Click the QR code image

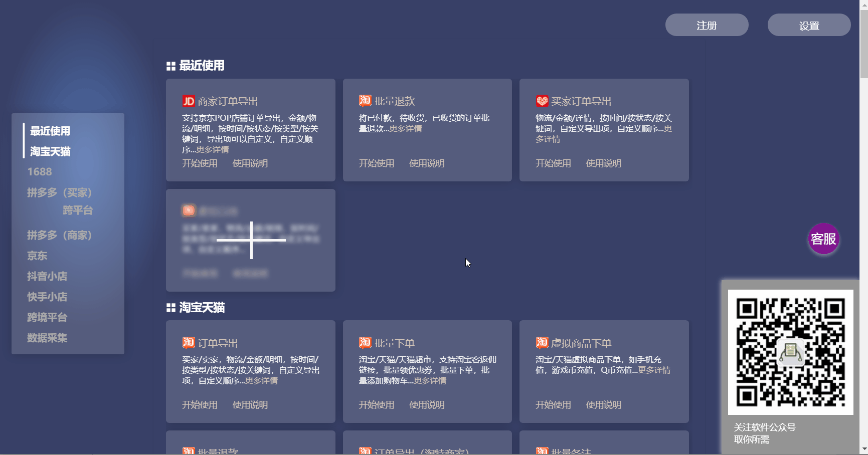(791, 352)
